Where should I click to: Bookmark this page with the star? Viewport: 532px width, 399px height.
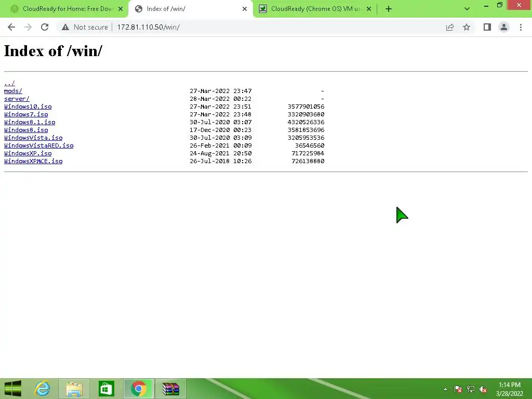[x=467, y=27]
